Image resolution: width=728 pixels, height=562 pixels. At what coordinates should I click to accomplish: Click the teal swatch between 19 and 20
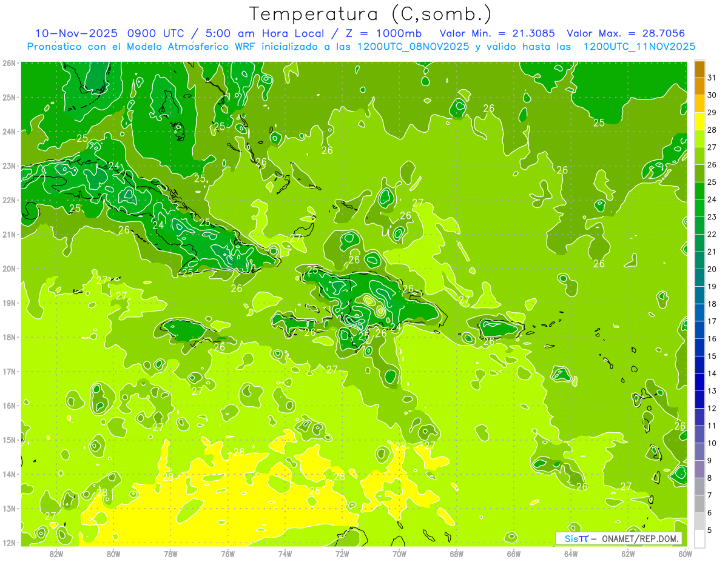699,278
